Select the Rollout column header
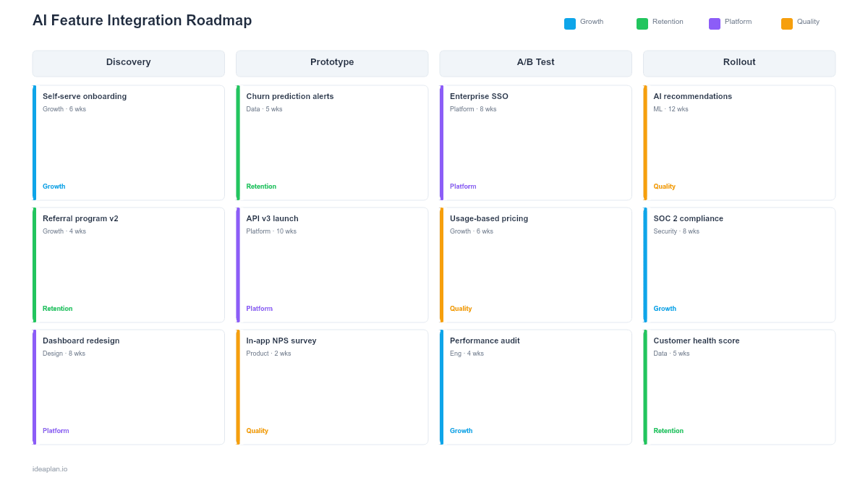The height and width of the screenshot is (488, 868). (739, 63)
